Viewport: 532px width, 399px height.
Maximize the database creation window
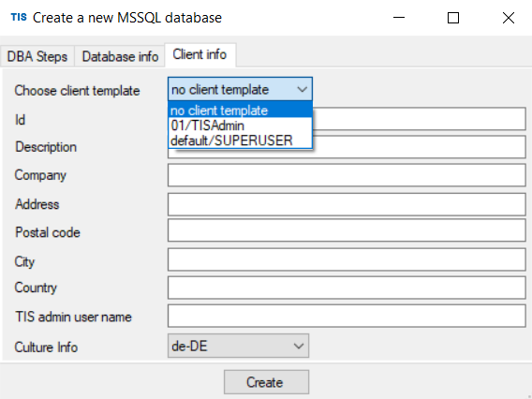tap(453, 18)
